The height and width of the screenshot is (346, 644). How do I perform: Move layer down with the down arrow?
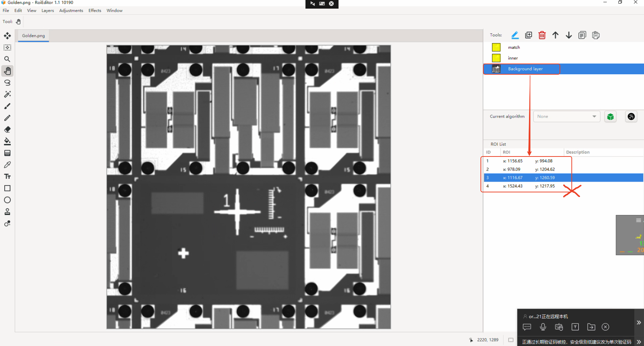pos(569,35)
